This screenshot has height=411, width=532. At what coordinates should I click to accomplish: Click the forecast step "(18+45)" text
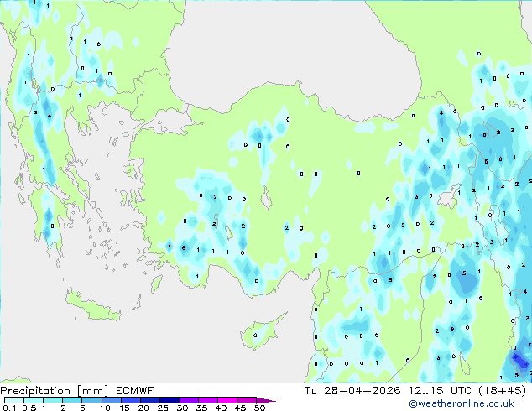(502, 391)
